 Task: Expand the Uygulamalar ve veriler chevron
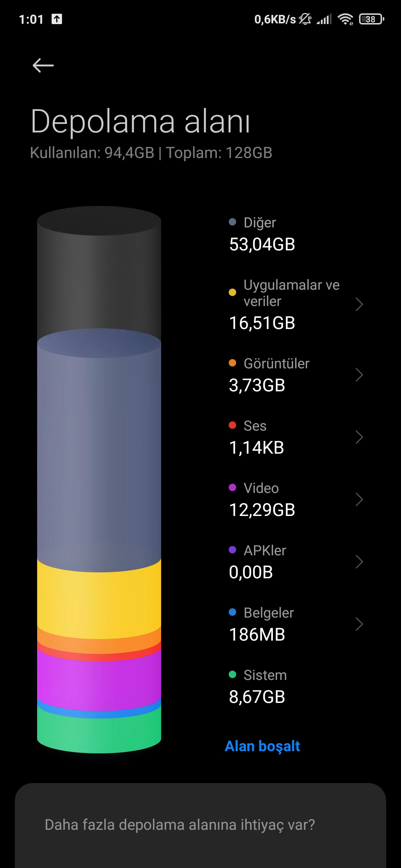tap(359, 304)
